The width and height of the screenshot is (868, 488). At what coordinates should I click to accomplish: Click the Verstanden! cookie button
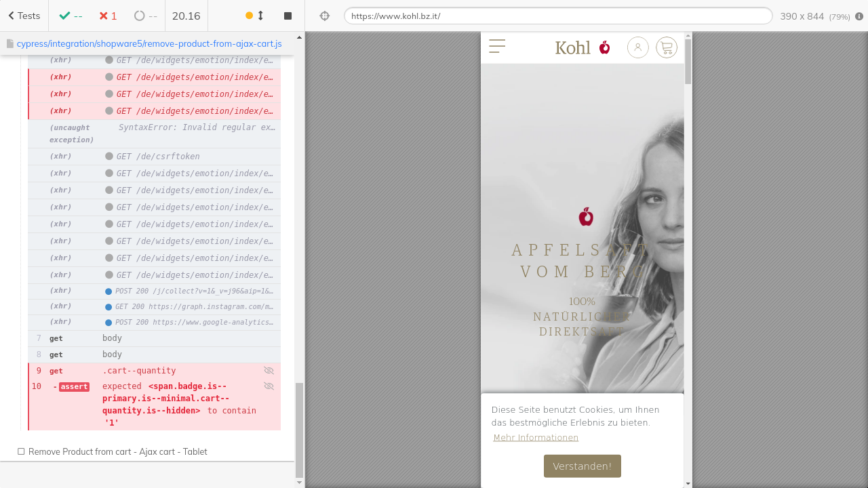(582, 466)
